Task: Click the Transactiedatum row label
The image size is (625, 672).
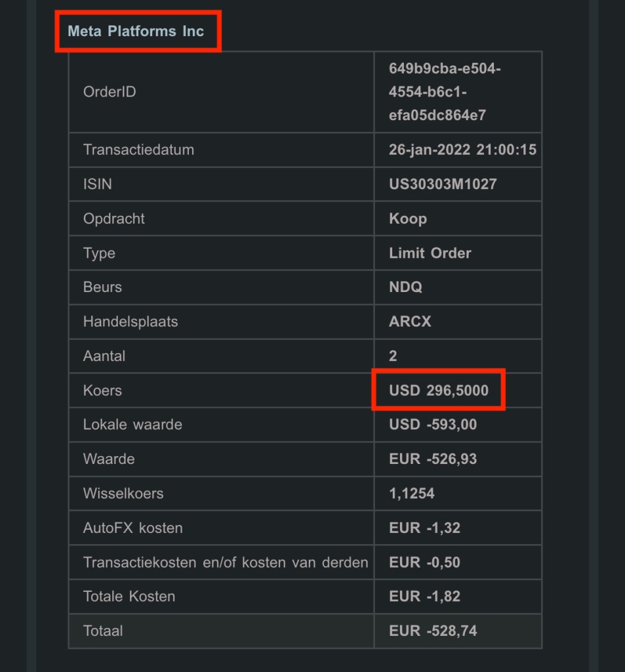Action: tap(138, 150)
